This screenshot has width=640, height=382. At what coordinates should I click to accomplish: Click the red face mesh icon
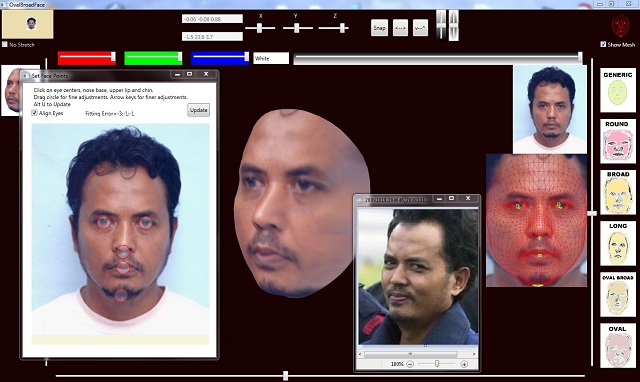[620, 25]
